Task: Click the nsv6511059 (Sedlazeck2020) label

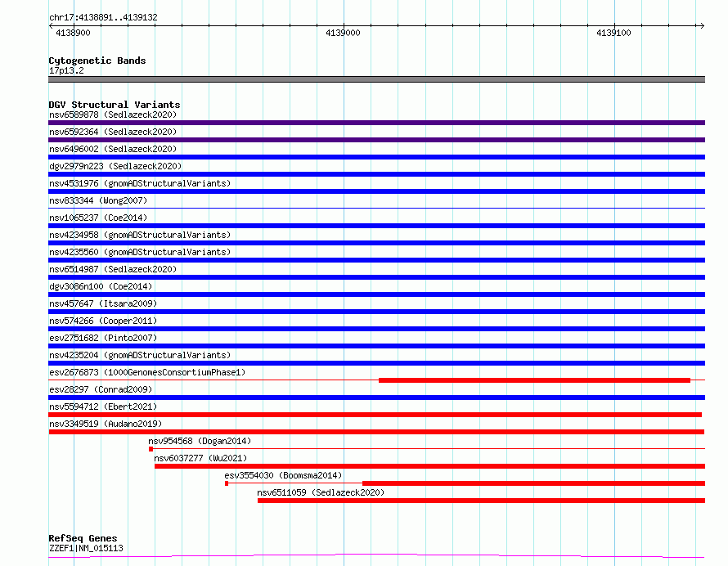Action: 321,492
